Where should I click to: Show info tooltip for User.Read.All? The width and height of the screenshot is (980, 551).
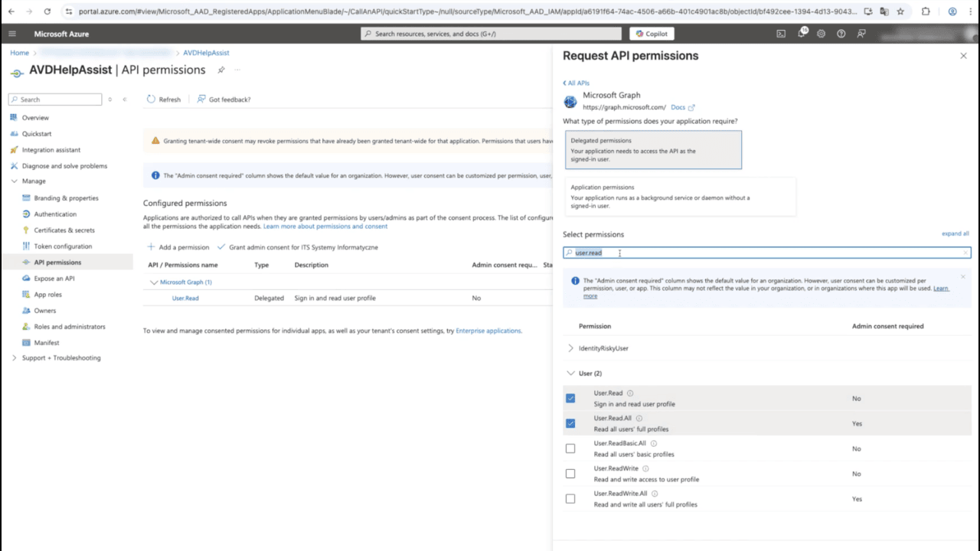click(639, 419)
